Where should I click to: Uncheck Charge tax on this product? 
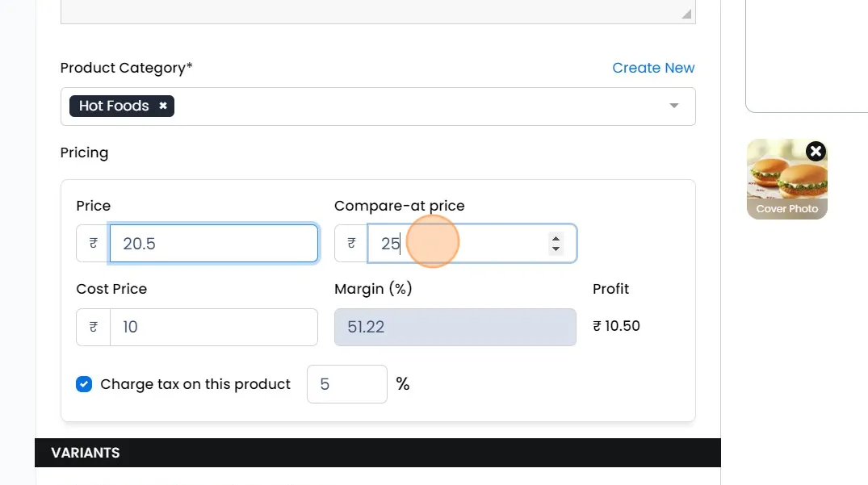84,384
